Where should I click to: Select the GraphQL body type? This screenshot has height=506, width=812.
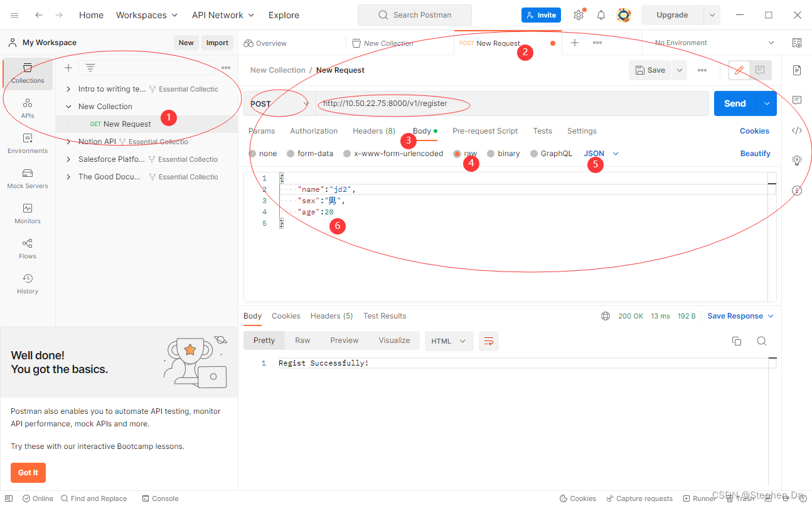534,154
